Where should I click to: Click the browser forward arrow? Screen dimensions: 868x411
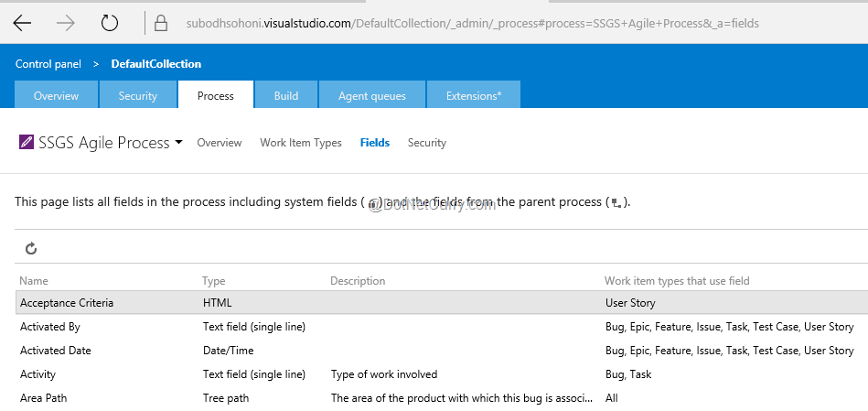(x=65, y=23)
